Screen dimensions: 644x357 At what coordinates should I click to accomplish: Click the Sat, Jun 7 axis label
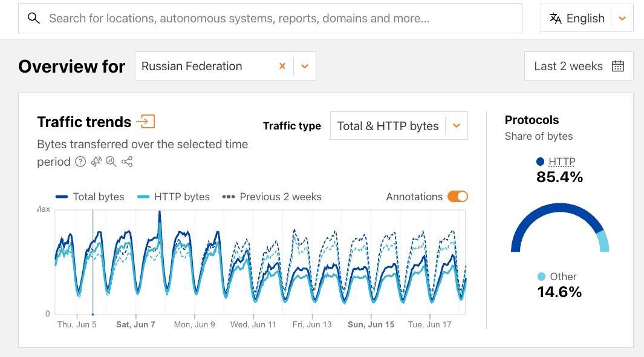tap(135, 324)
